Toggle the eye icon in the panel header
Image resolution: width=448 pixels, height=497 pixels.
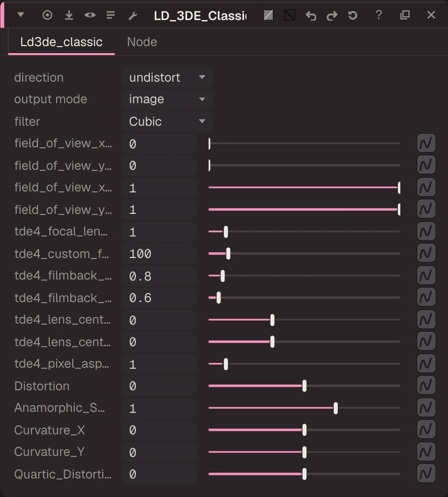pyautogui.click(x=90, y=15)
